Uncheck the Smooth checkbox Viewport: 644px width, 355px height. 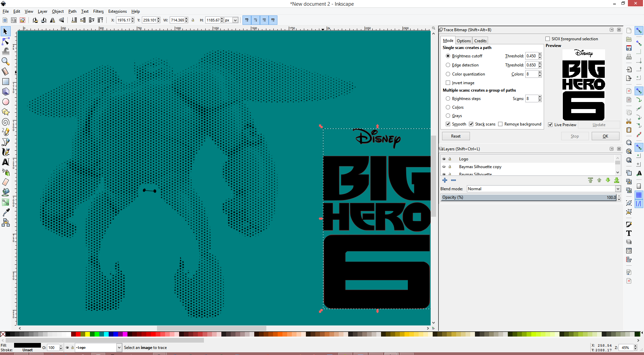pos(448,124)
